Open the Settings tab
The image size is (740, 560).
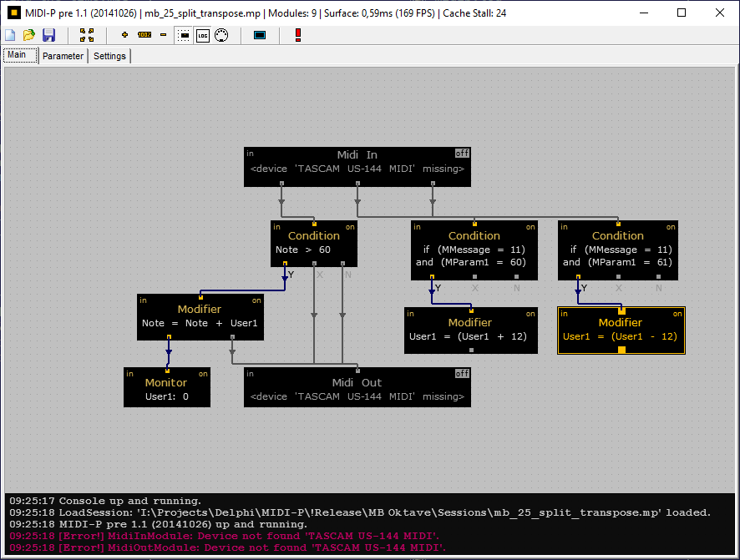[109, 56]
